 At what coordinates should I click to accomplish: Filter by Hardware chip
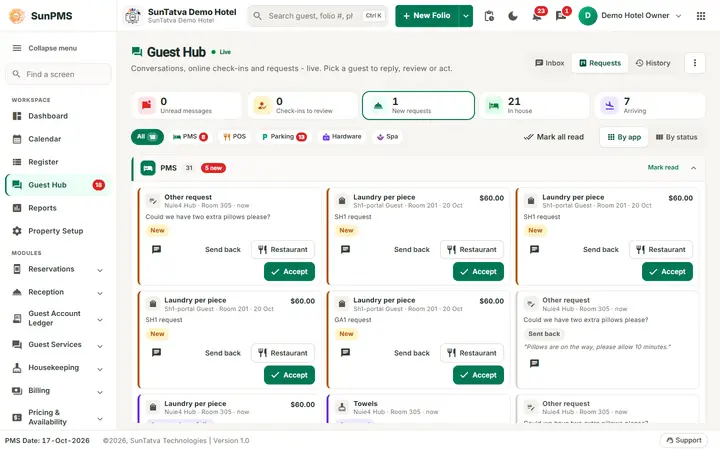pyautogui.click(x=342, y=137)
